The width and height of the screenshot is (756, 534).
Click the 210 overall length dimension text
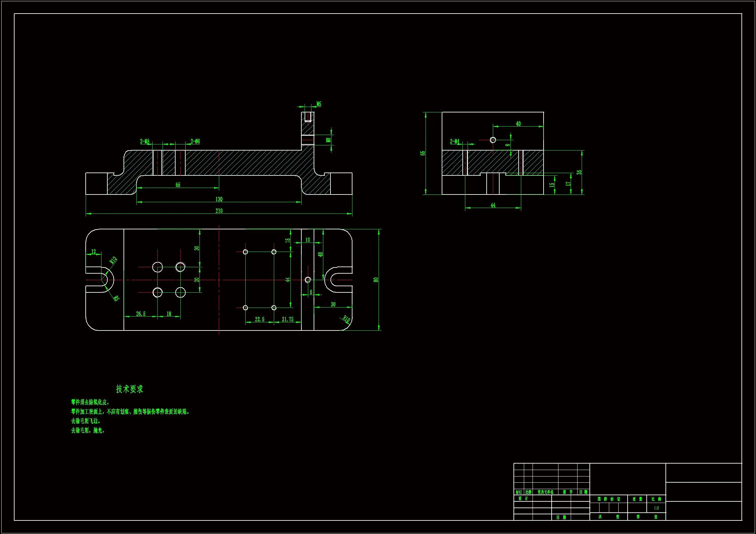[219, 211]
